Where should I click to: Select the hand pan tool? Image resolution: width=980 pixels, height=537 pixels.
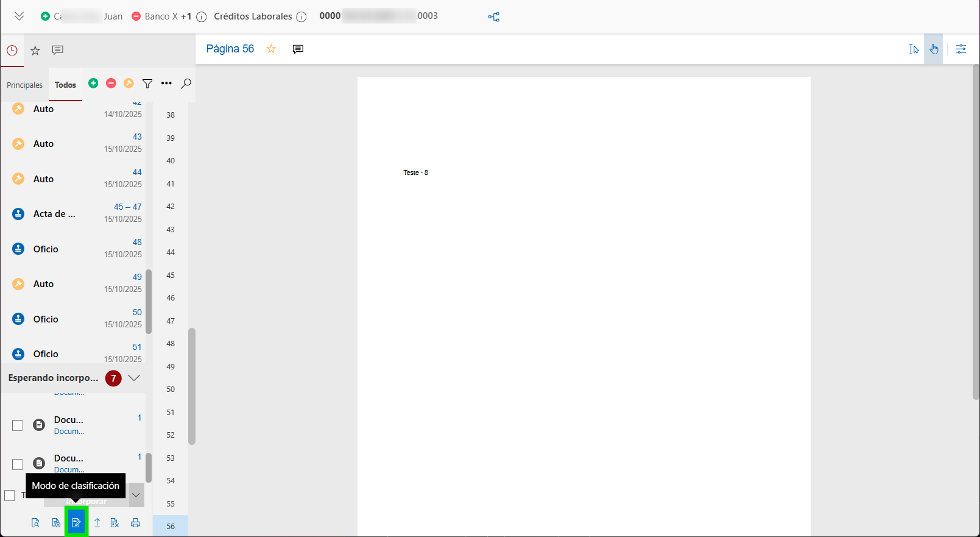[x=934, y=49]
